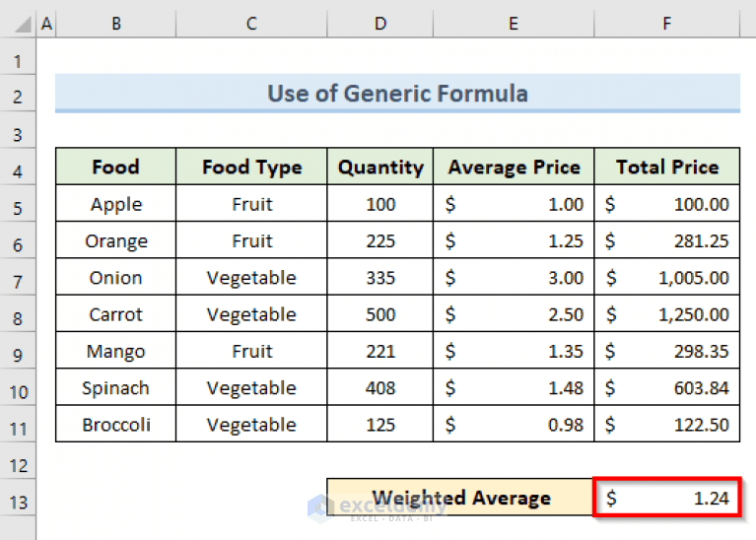Image resolution: width=756 pixels, height=540 pixels.
Task: Click the 'Quantity' header cell
Action: [380, 167]
